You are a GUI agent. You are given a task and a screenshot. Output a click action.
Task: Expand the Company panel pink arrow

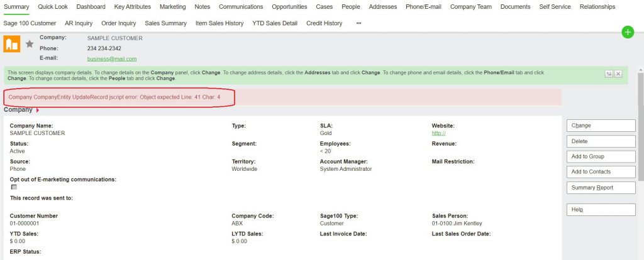38,110
